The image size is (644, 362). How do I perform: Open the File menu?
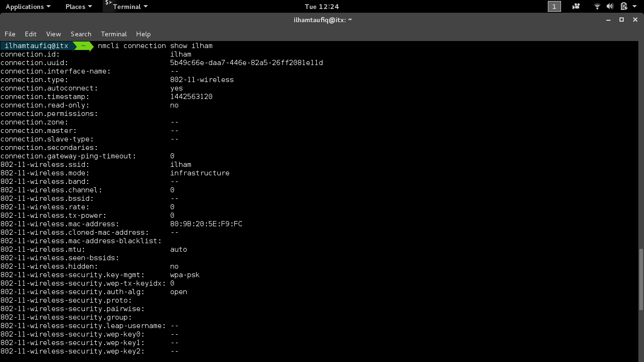point(10,34)
